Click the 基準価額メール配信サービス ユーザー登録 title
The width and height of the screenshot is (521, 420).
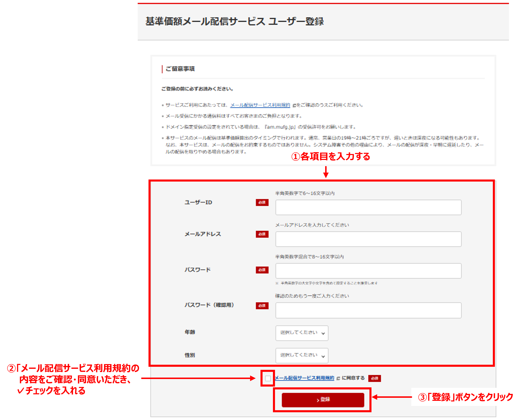point(234,21)
